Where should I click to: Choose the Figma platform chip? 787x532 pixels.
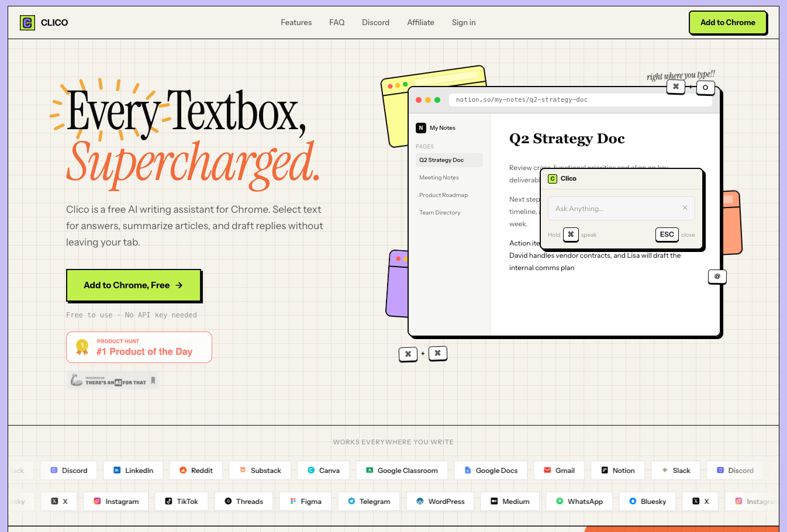pos(305,502)
